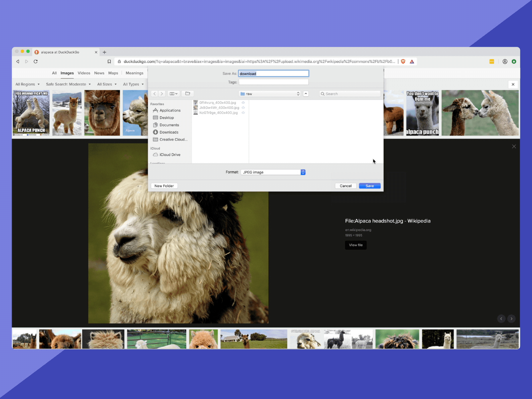Click the cloud icon beside NzGTr9ge_400x400.jpg
This screenshot has height=399, width=532.
tap(243, 113)
